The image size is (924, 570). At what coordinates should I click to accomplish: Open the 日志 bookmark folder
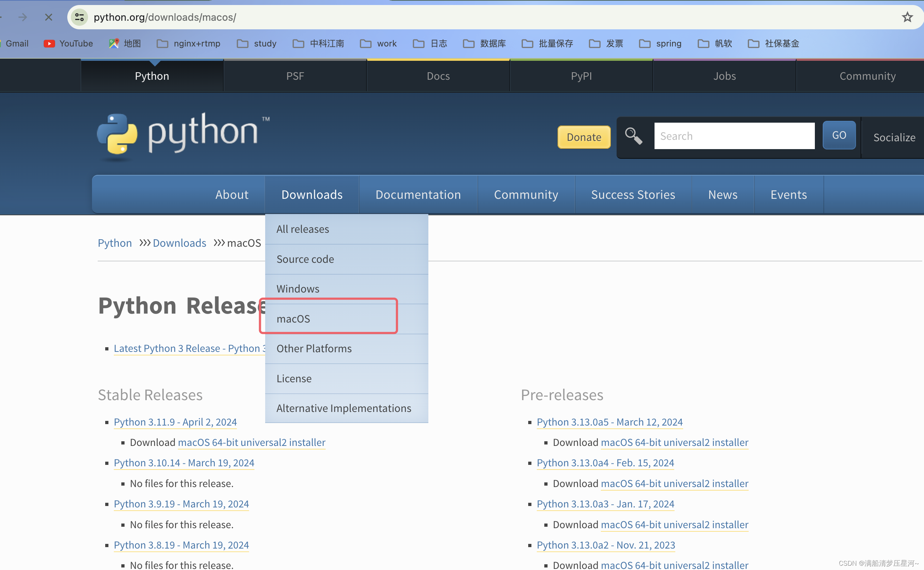[430, 43]
